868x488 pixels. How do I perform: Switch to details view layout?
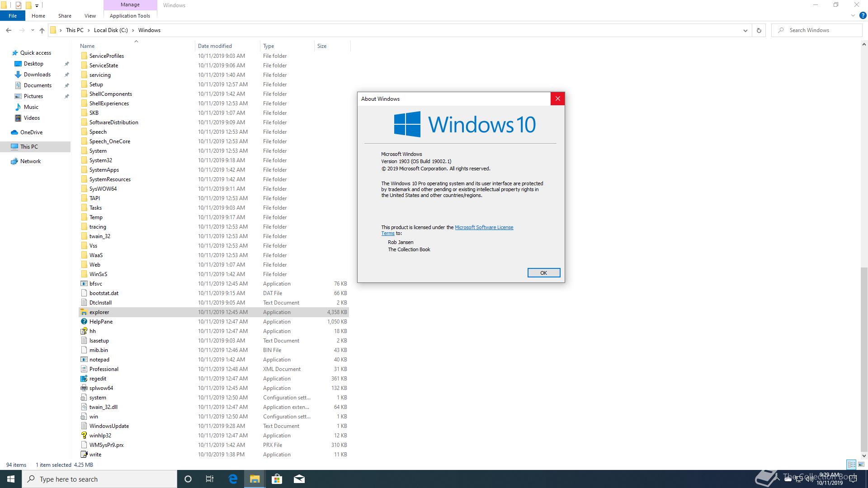851,465
